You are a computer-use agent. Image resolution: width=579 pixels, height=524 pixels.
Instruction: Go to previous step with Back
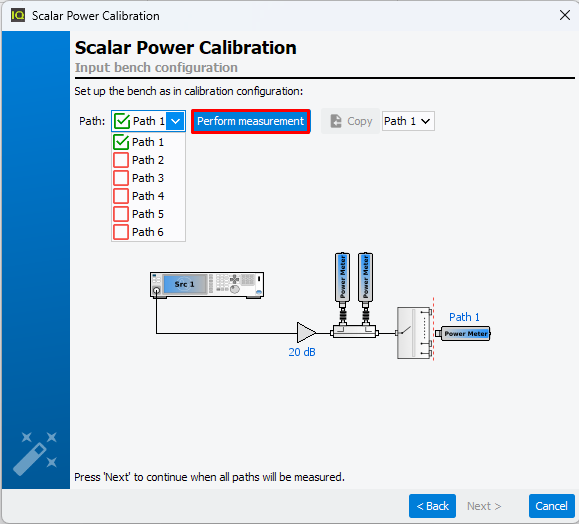[x=432, y=506]
